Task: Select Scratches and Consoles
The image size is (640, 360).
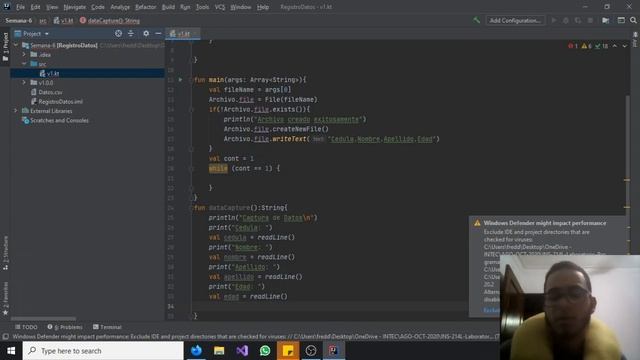Action: coord(55,120)
